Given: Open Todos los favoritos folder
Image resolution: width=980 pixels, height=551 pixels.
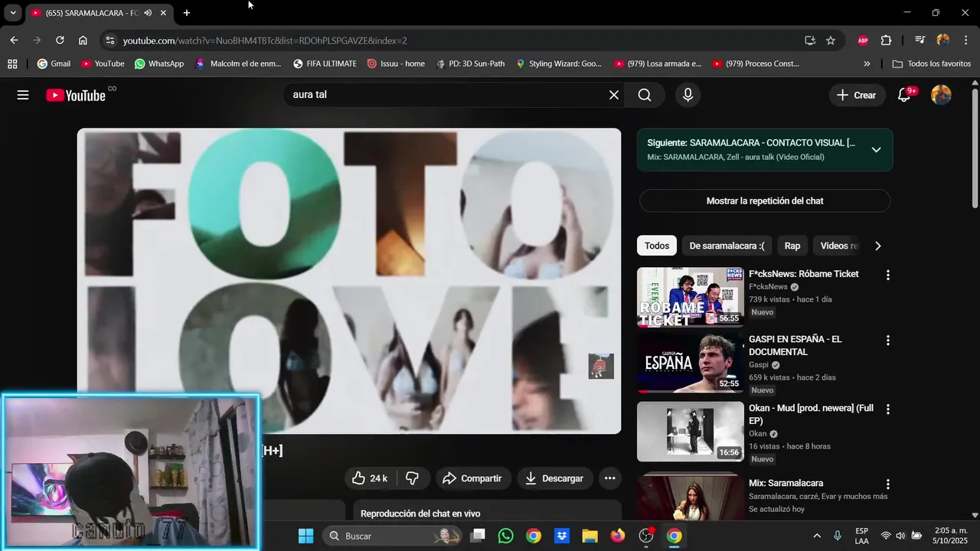Looking at the screenshot, I should 932,64.
